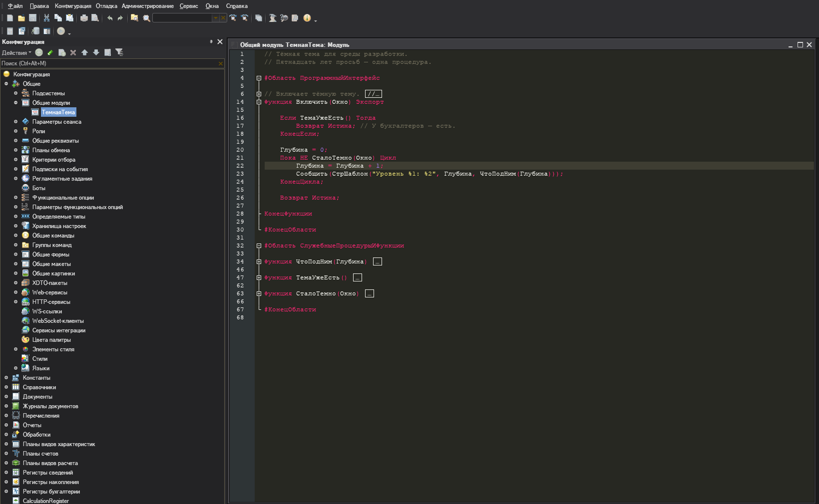This screenshot has height=504, width=819.
Task: Expand the Документы tree node
Action: 6,397
